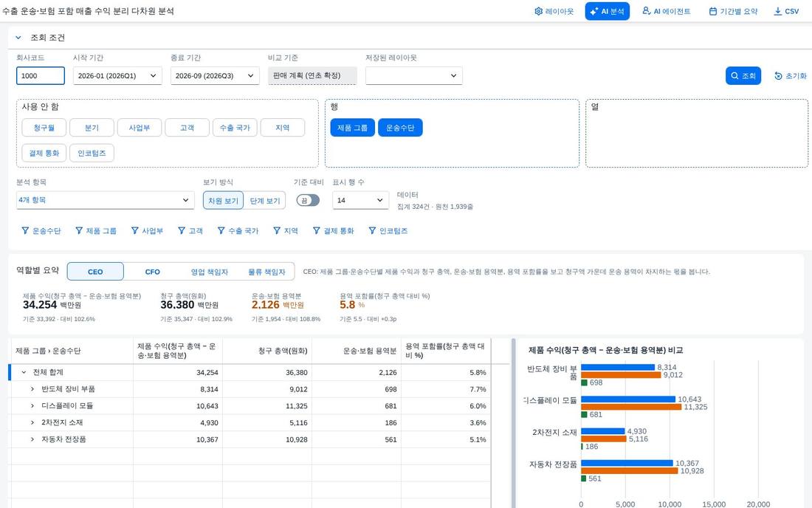Image resolution: width=812 pixels, height=508 pixels.
Task: Click the table-chart splitter scrollbar
Action: (x=513, y=423)
